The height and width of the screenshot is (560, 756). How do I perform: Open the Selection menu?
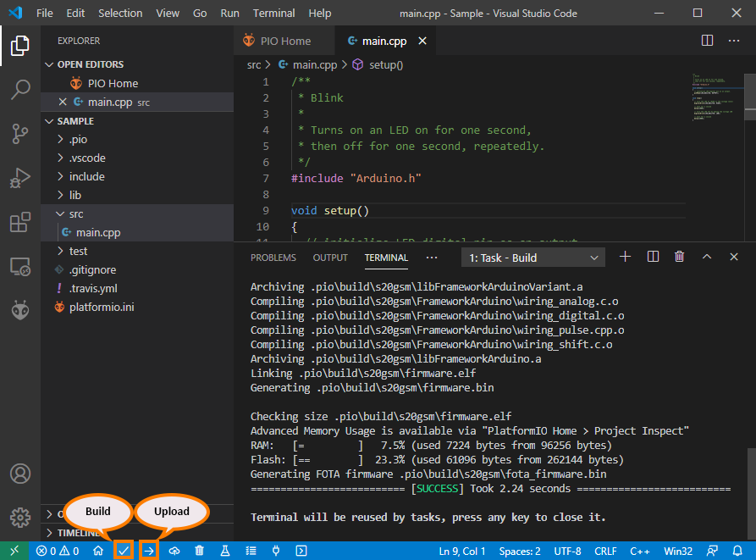pos(120,13)
